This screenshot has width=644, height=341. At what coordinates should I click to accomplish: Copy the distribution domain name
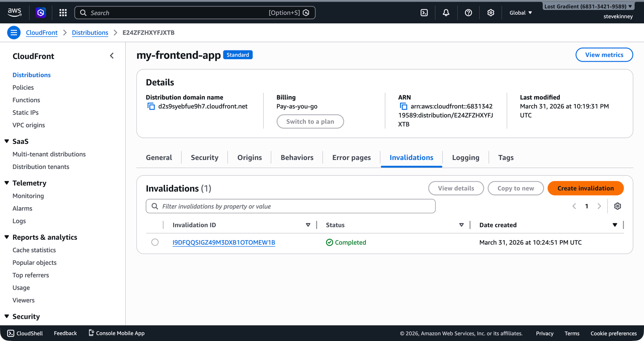[x=151, y=106]
